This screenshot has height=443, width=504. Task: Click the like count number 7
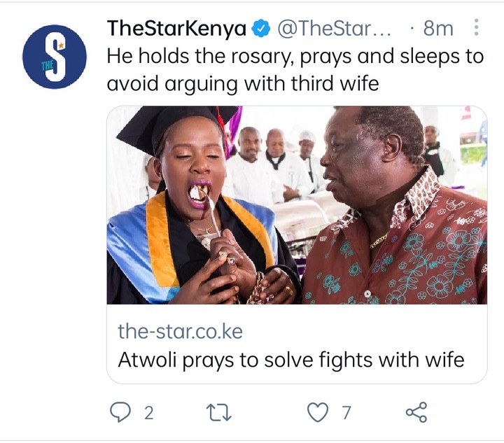click(x=346, y=413)
